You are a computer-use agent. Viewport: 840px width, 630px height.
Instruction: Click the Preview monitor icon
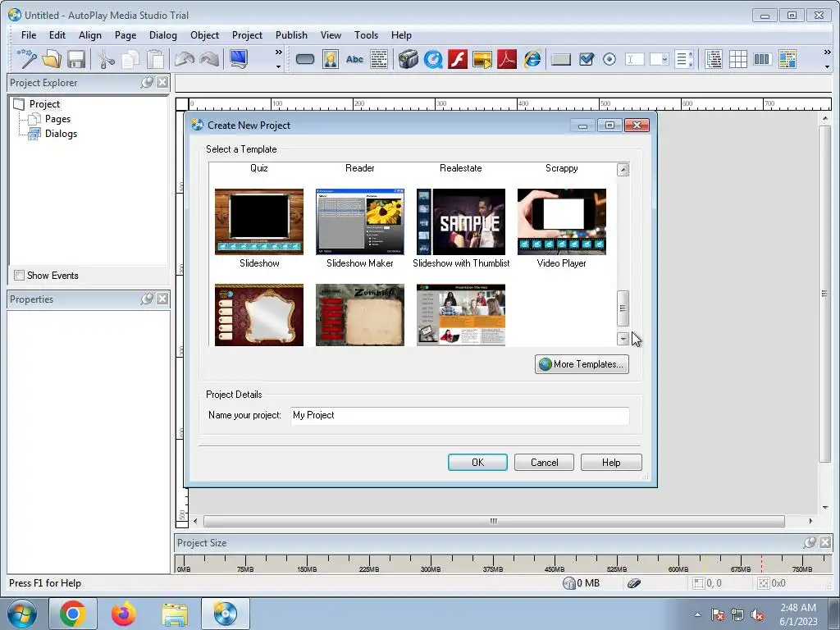(x=239, y=59)
